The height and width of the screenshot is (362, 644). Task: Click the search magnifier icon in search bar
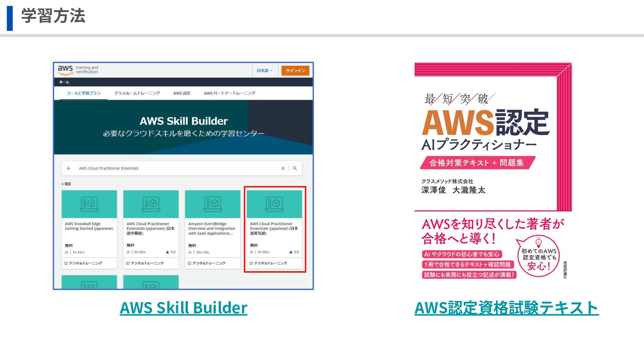[295, 168]
